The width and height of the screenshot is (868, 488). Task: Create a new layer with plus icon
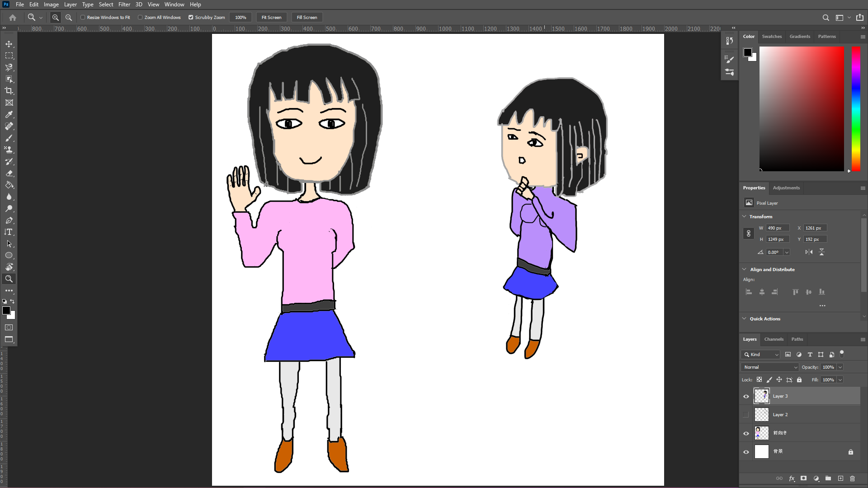[840, 478]
